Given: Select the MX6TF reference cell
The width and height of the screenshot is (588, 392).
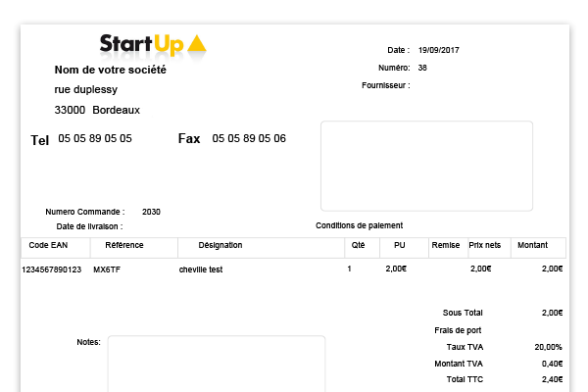Looking at the screenshot, I should (107, 269).
